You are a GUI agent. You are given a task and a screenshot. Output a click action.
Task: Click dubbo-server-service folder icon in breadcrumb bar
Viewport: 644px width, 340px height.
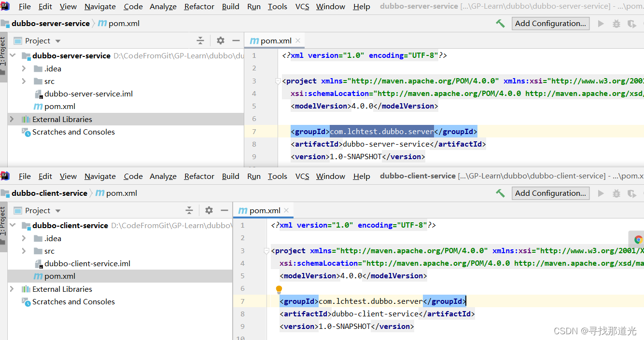[x=5, y=23]
